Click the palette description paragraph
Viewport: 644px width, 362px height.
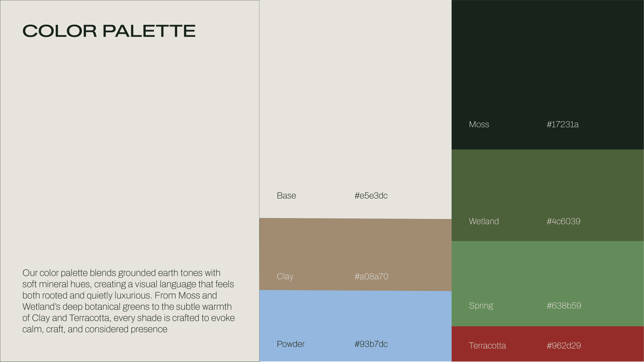128,301
